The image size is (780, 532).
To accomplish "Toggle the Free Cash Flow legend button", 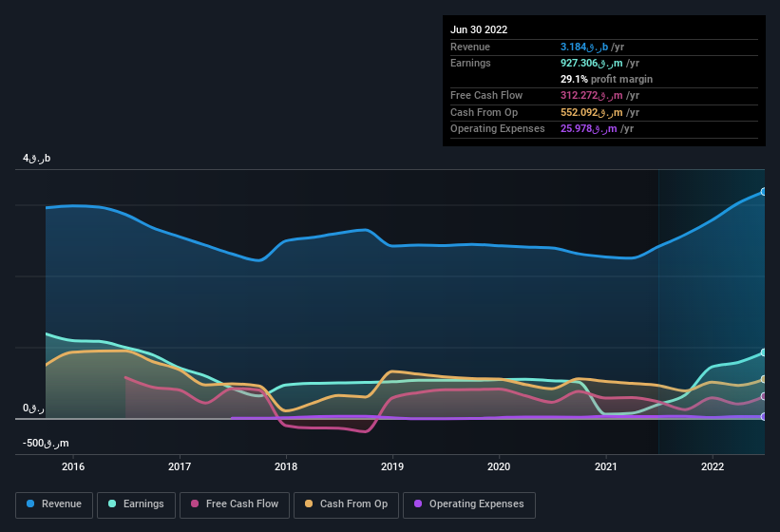I will tap(235, 504).
